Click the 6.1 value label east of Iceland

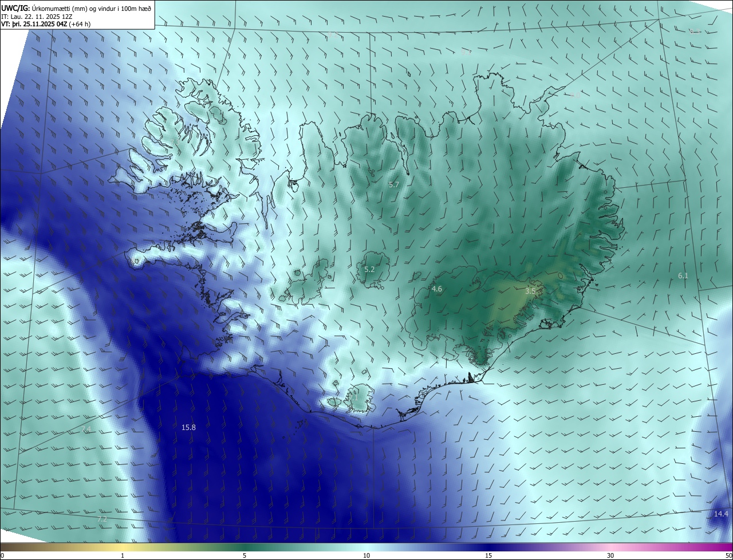(x=683, y=275)
